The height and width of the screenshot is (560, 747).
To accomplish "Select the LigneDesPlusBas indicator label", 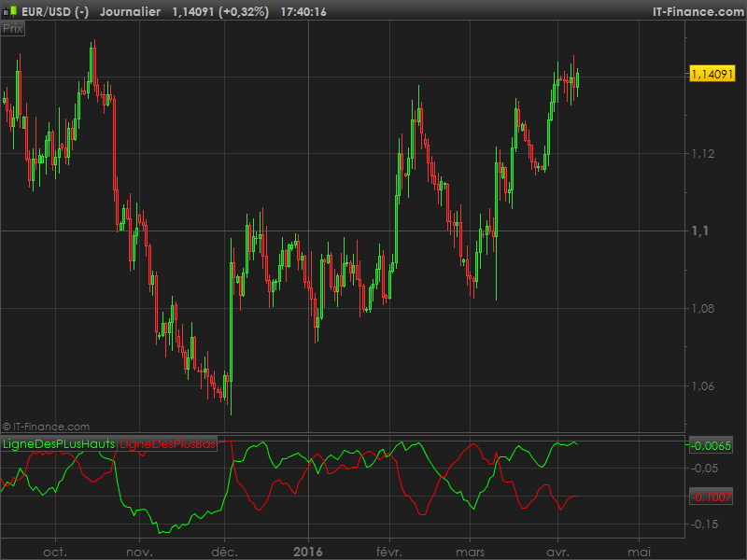I will click(168, 444).
